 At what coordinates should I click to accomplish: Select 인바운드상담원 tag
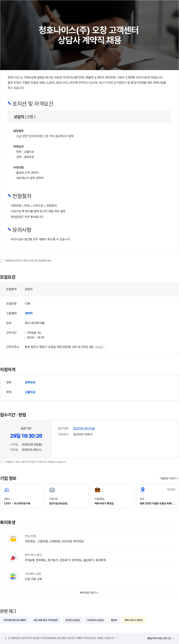72,620
